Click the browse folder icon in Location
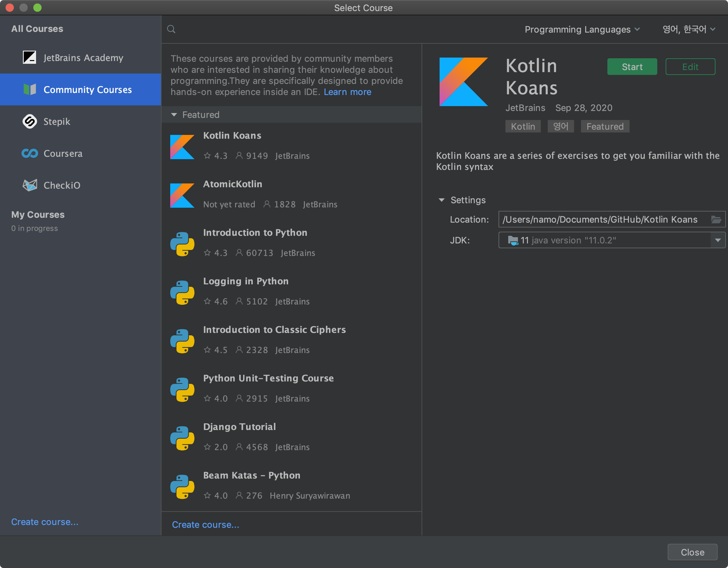 716,220
